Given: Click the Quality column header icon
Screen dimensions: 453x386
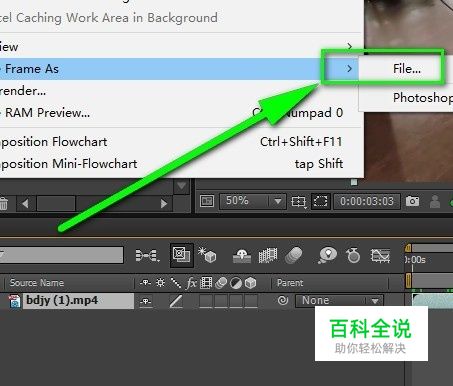Looking at the screenshot, I should [x=175, y=283].
